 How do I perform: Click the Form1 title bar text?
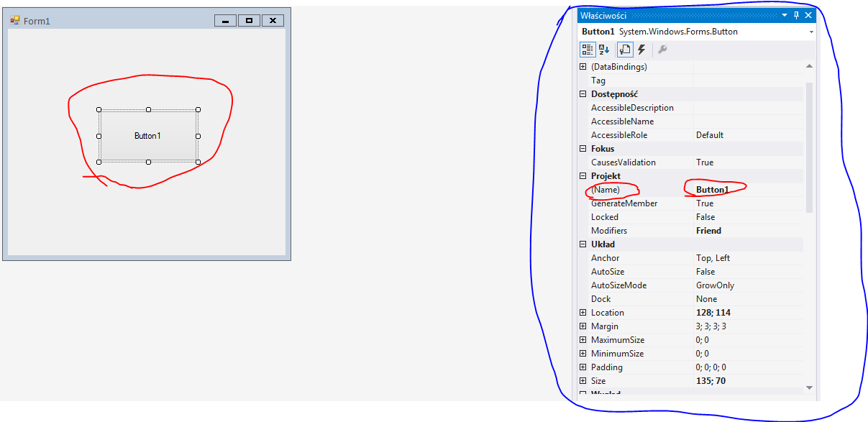coord(37,21)
